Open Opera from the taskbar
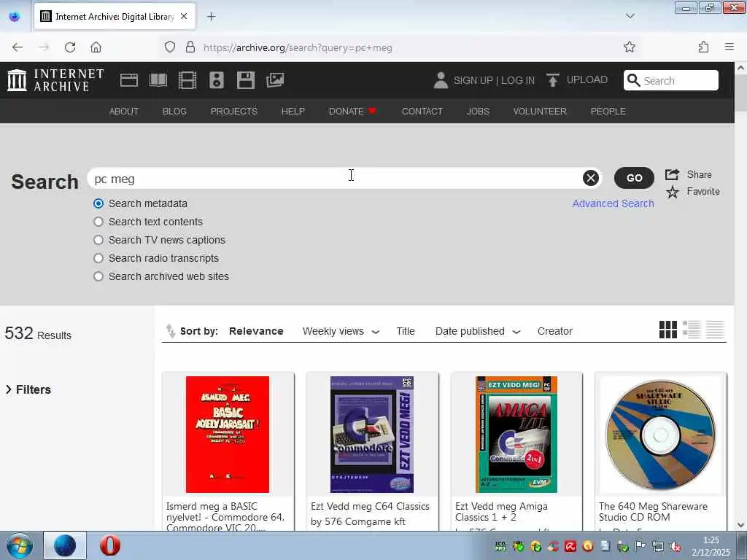 pyautogui.click(x=110, y=545)
